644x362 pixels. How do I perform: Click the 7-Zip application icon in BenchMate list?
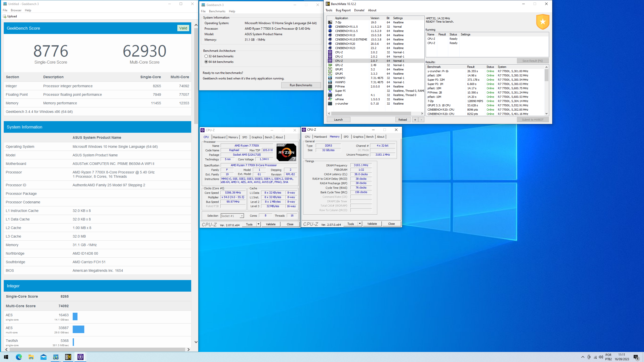(330, 22)
